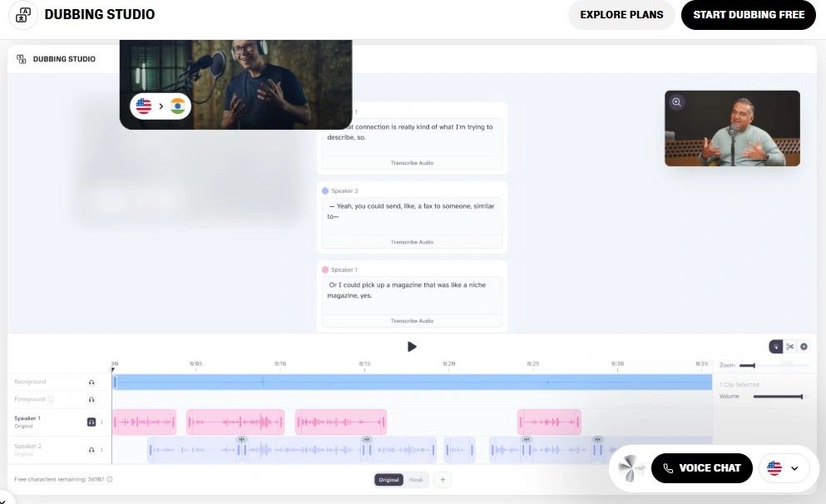Image resolution: width=826 pixels, height=504 pixels.
Task: Start a Voice Chat call
Action: 702,468
